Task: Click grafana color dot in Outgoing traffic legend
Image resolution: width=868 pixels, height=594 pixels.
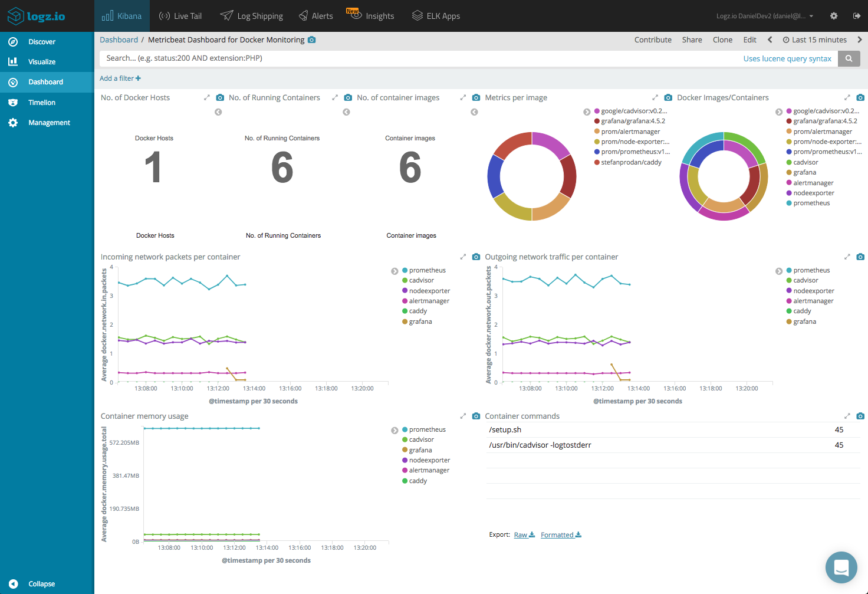Action: tap(789, 321)
